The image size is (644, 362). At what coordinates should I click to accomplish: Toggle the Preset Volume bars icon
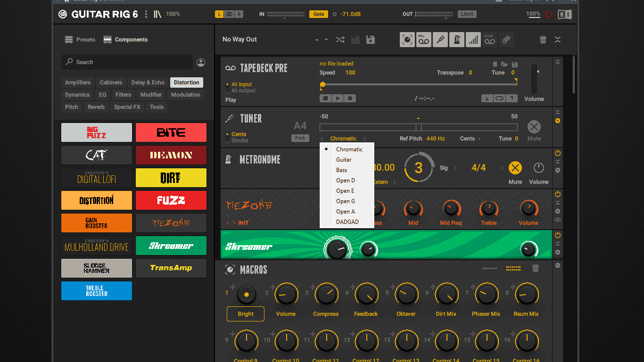[473, 40]
